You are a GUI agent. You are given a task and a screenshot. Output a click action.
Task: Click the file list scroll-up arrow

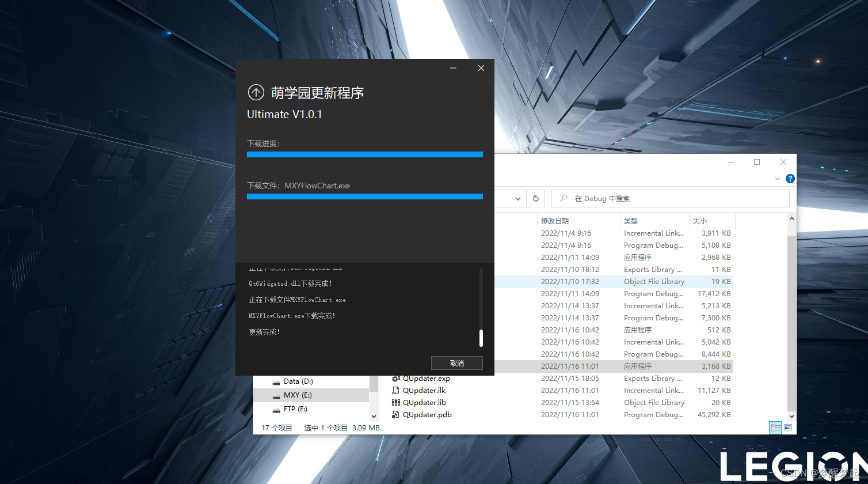coord(792,219)
